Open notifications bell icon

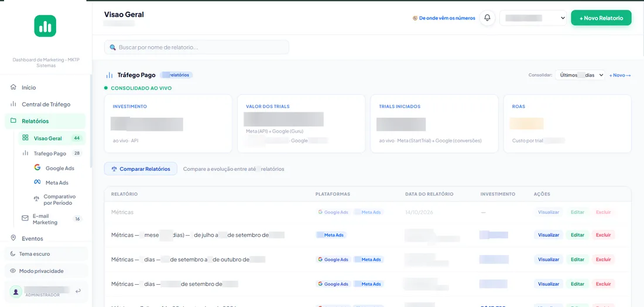click(487, 18)
